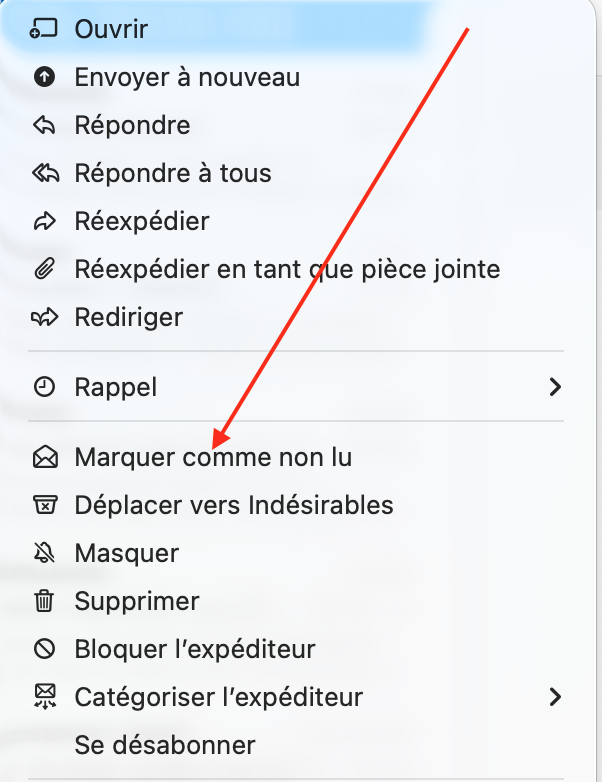
Task: Open the Catégoriser l'expéditeur entry
Action: tap(218, 697)
